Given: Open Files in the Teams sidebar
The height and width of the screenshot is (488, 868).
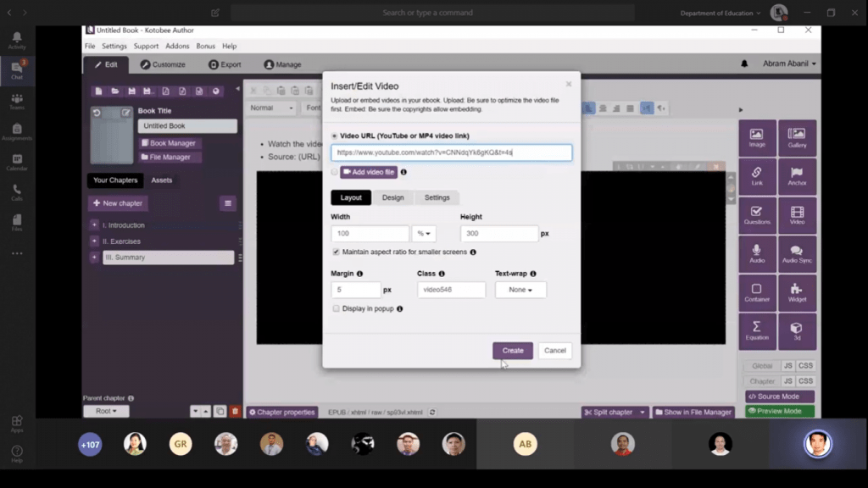Looking at the screenshot, I should point(17,223).
